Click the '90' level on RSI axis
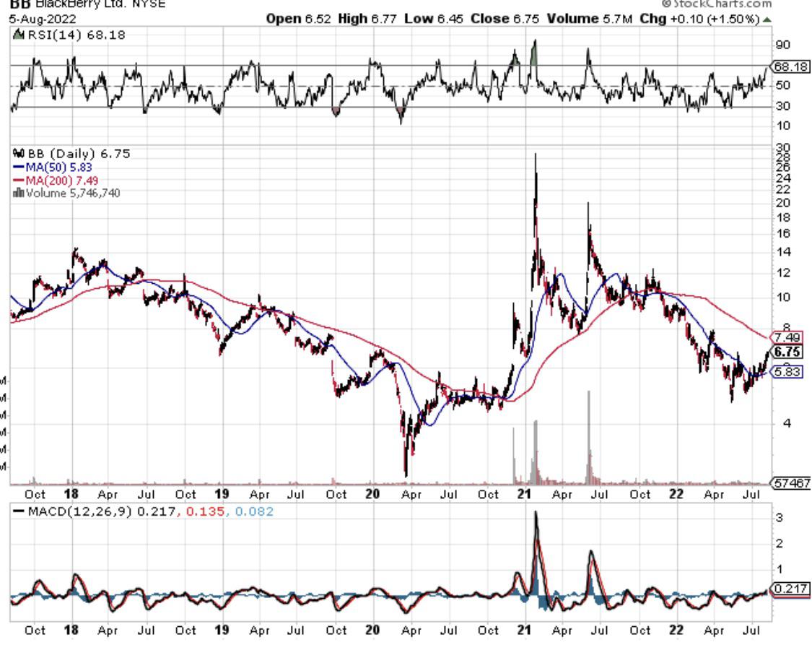Screen dimensions: 812x645 782,45
